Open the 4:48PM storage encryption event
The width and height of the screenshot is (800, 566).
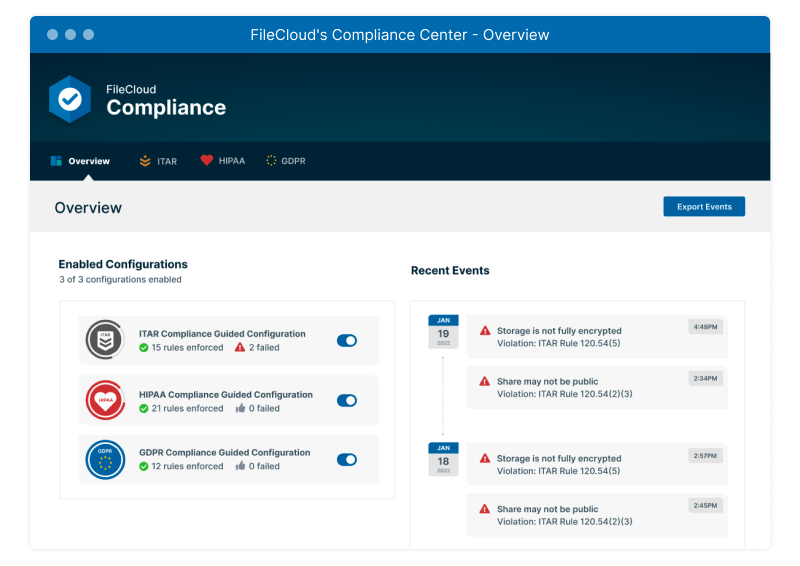(597, 337)
